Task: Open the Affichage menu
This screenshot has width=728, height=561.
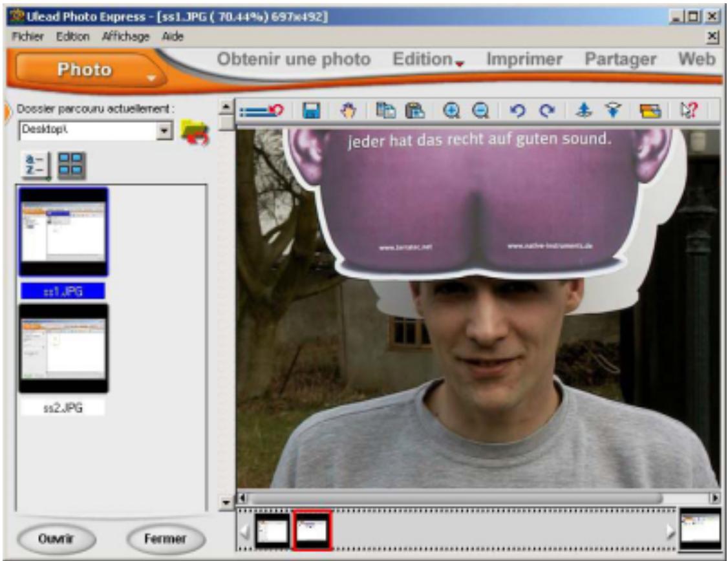Action: click(x=125, y=36)
